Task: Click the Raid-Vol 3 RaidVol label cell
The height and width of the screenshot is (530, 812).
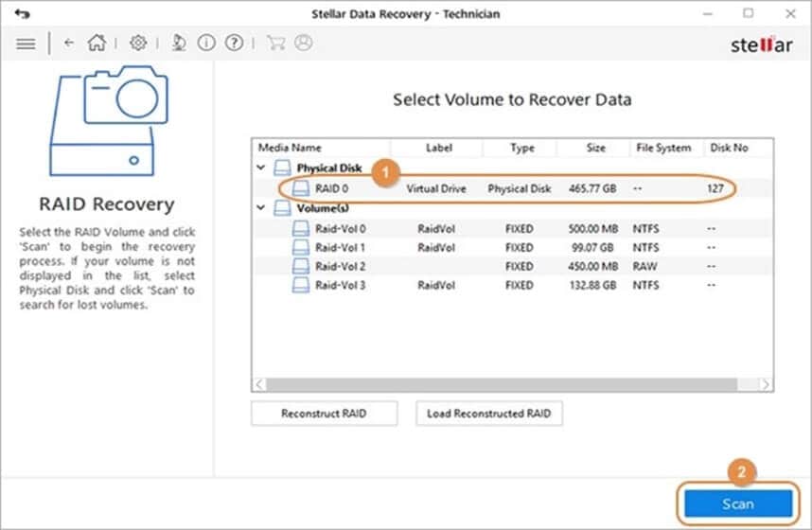Action: 436,286
